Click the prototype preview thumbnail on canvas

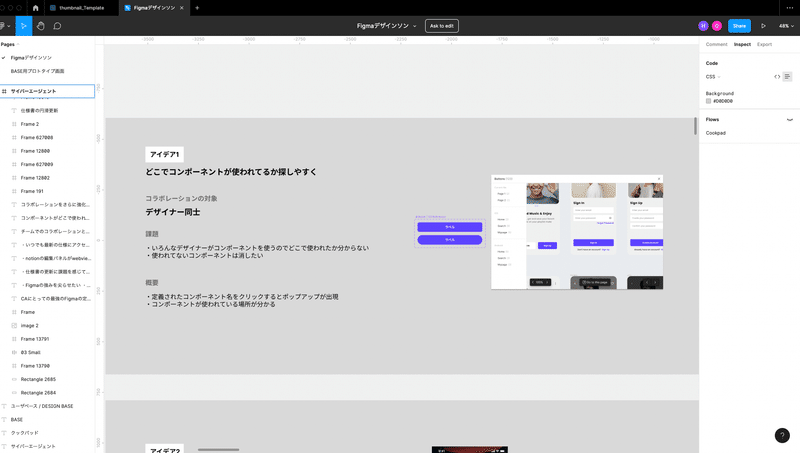(577, 232)
